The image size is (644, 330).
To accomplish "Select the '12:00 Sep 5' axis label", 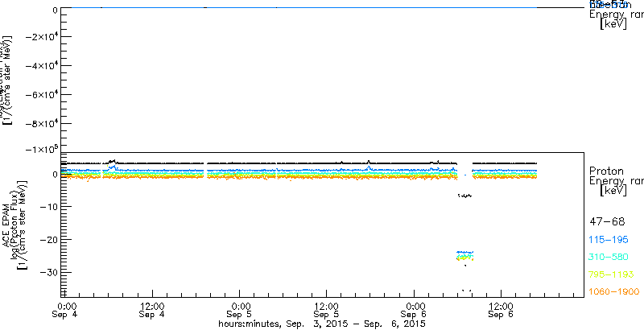I will [x=327, y=310].
